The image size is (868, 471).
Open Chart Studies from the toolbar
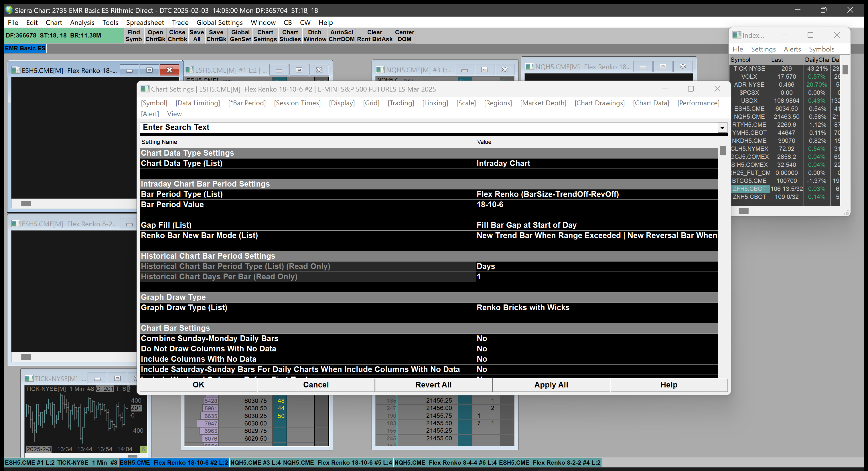click(290, 36)
